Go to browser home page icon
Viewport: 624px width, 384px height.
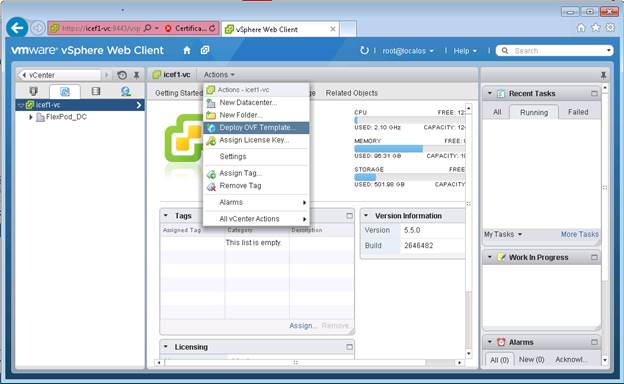[x=581, y=27]
